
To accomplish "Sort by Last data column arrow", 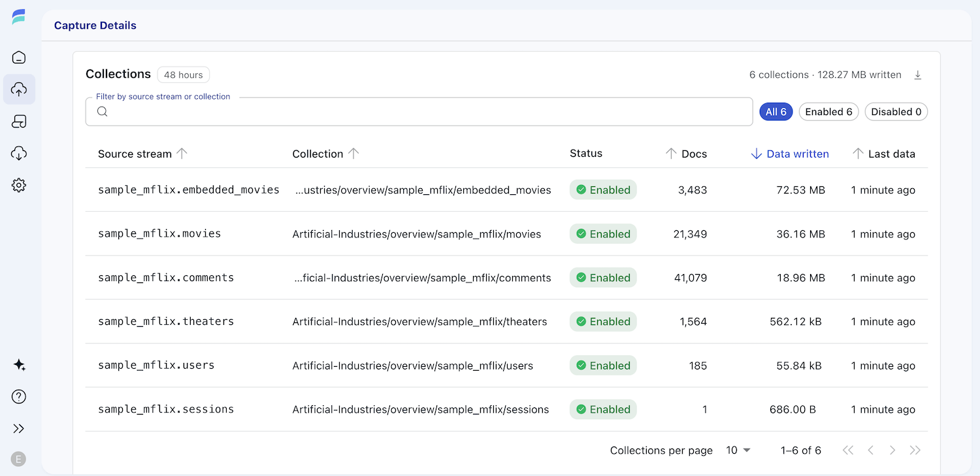I will [858, 154].
